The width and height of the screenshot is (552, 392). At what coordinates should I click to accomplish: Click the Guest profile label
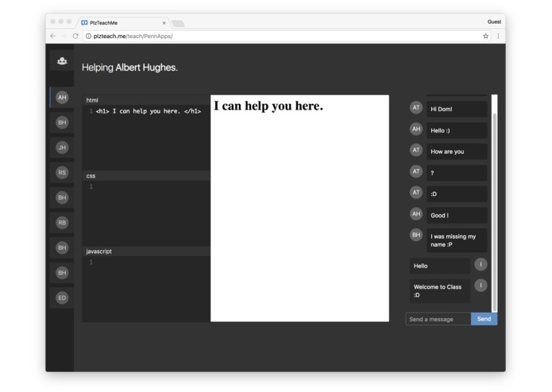494,21
